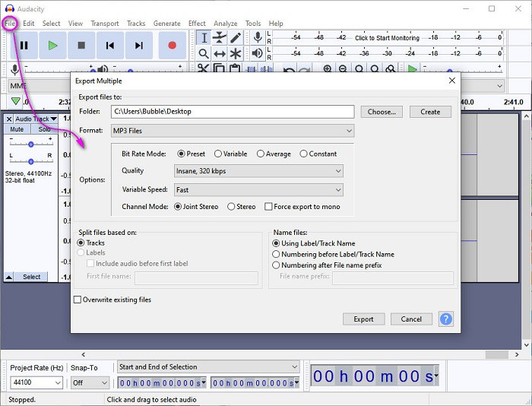Open the Format MP3 Files dropdown
This screenshot has height=406, width=532.
(233, 131)
